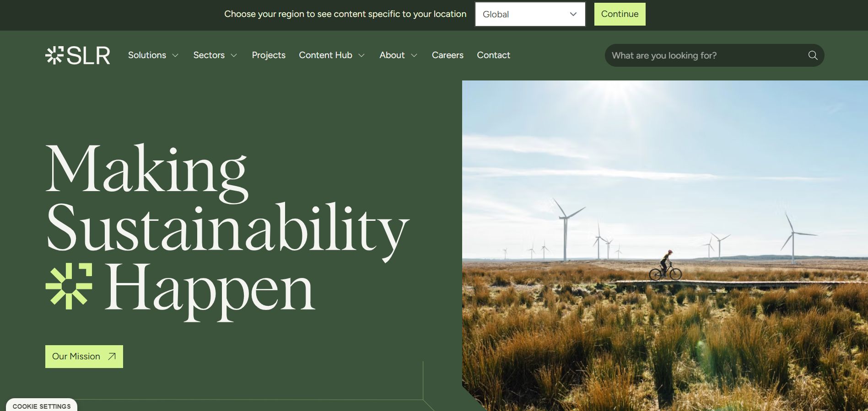Viewport: 868px width, 411px height.
Task: Expand the Solutions chevron arrow
Action: tap(175, 55)
